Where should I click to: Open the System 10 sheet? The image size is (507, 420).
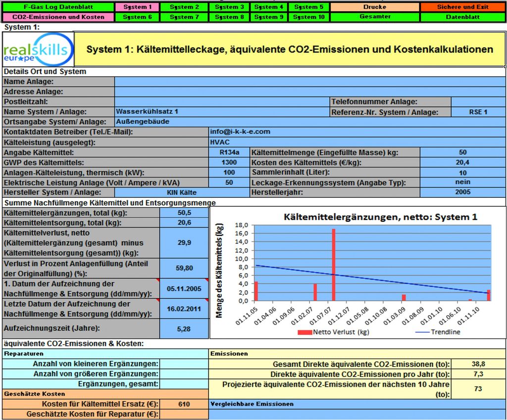pyautogui.click(x=308, y=17)
